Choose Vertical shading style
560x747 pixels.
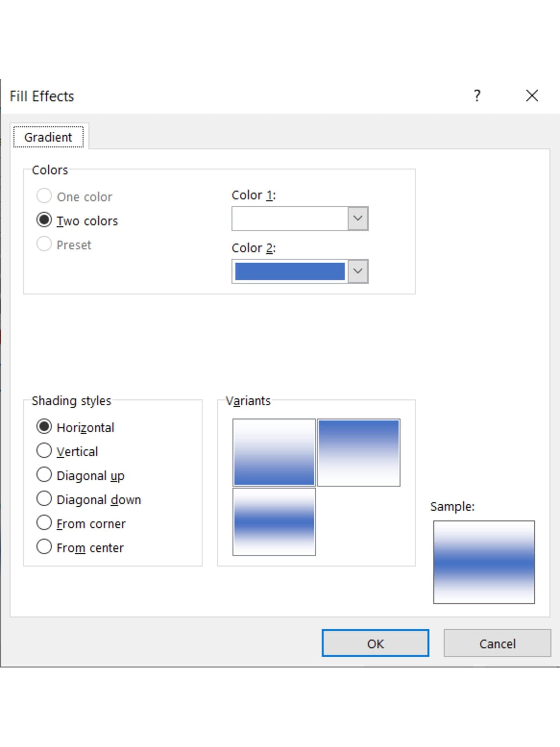click(x=44, y=451)
